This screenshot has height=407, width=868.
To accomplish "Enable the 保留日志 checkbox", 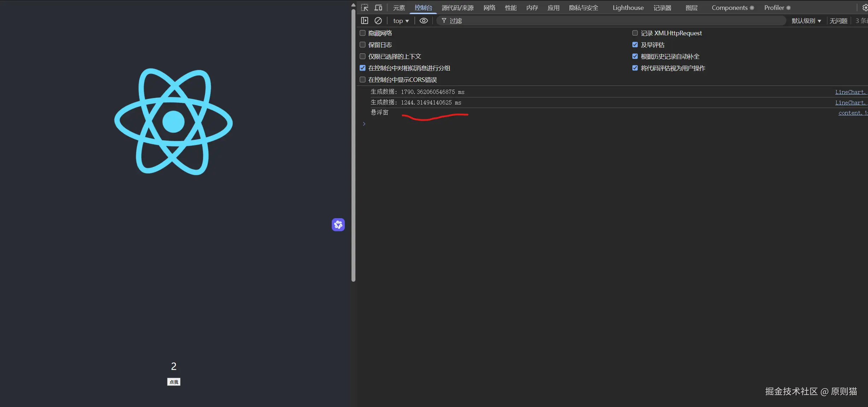I will coord(362,45).
